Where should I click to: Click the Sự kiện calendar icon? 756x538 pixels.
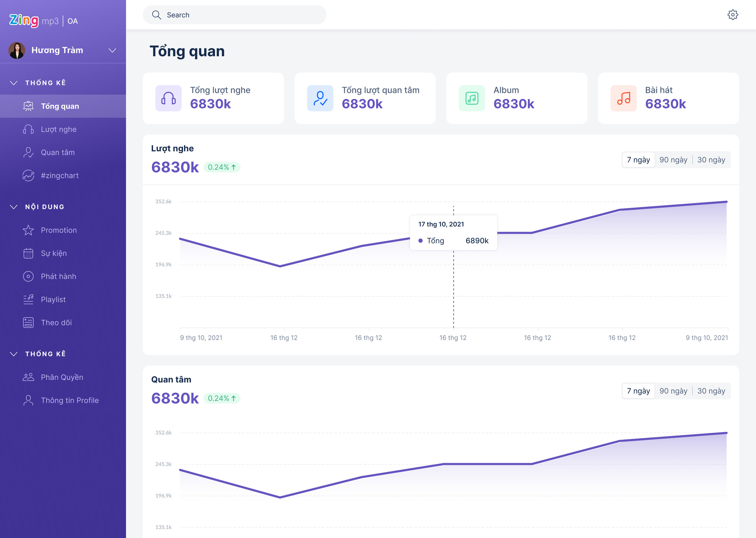28,254
